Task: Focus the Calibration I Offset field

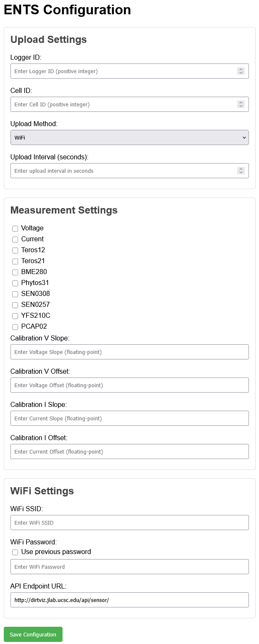Action: click(129, 451)
